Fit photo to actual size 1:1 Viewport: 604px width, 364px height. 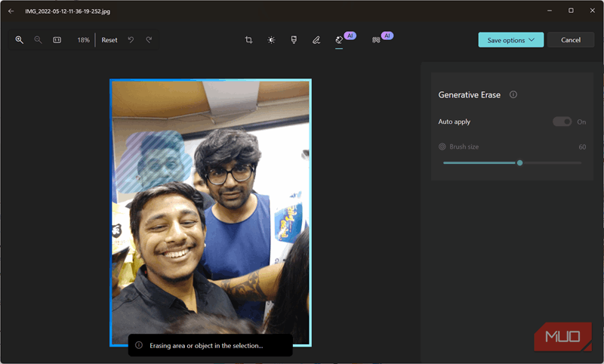pos(57,40)
